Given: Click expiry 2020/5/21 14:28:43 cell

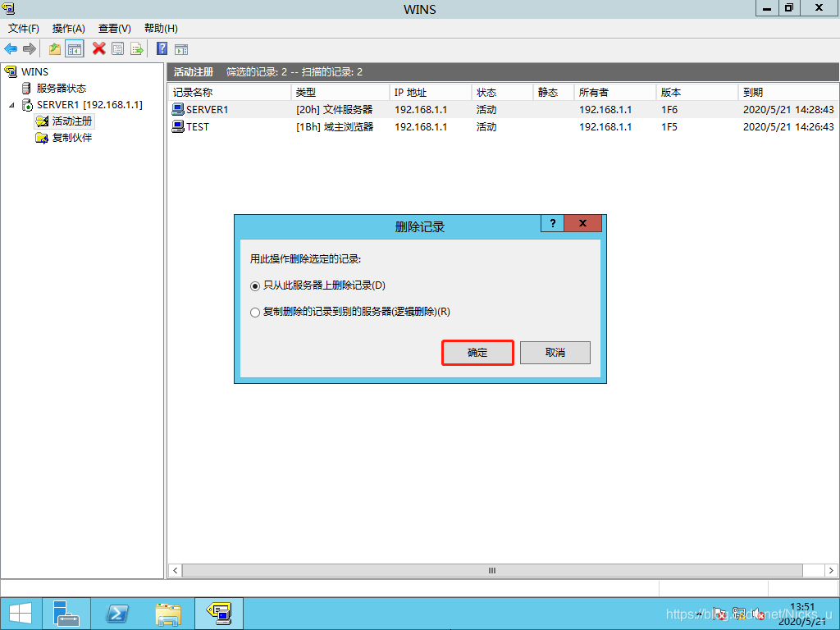Looking at the screenshot, I should point(788,110).
